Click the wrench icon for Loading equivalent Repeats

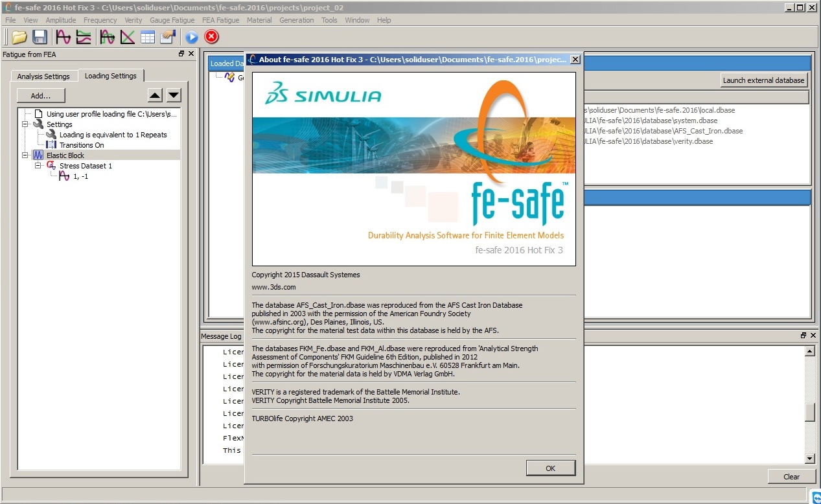51,135
